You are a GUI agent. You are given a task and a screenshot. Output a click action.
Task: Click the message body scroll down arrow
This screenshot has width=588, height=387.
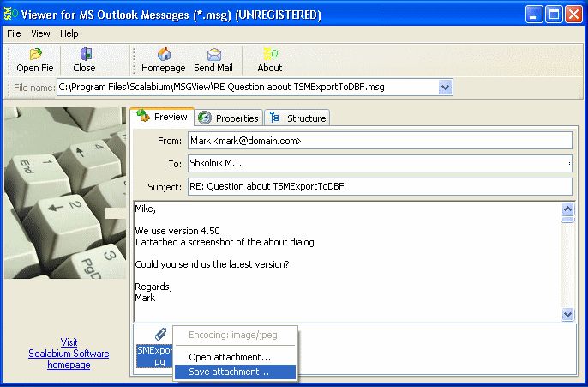(567, 314)
